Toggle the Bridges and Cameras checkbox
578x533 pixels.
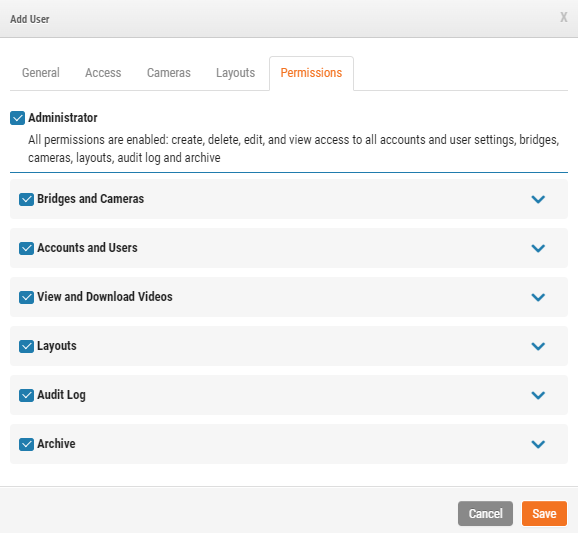[x=26, y=199]
